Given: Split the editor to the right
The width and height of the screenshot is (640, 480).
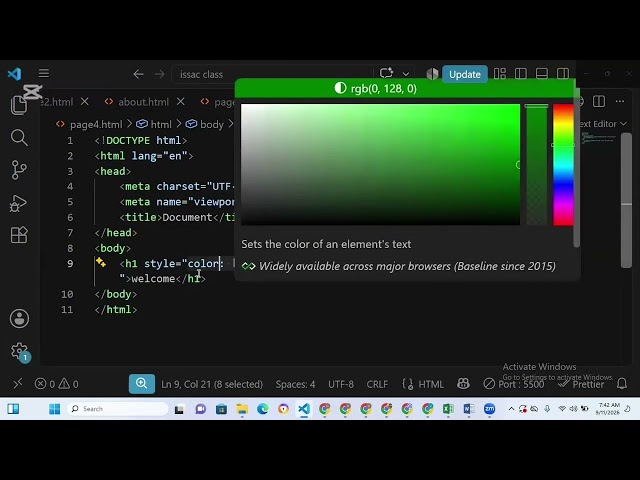Looking at the screenshot, I should point(599,101).
